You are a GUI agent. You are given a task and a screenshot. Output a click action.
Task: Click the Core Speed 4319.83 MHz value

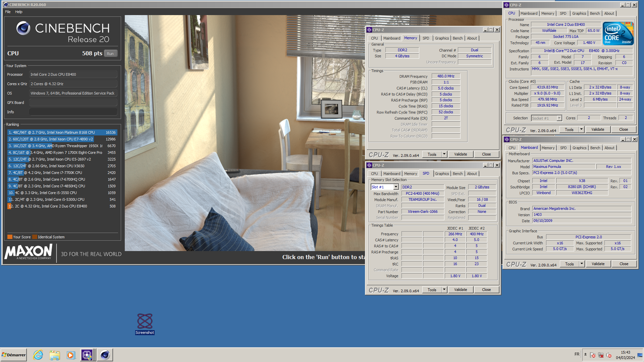[x=548, y=87]
